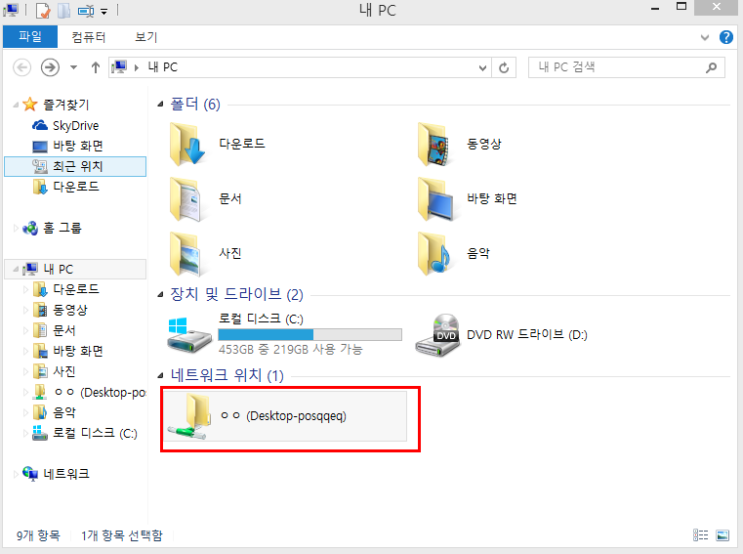Select 네트워크 in the navigation pane

click(66, 473)
